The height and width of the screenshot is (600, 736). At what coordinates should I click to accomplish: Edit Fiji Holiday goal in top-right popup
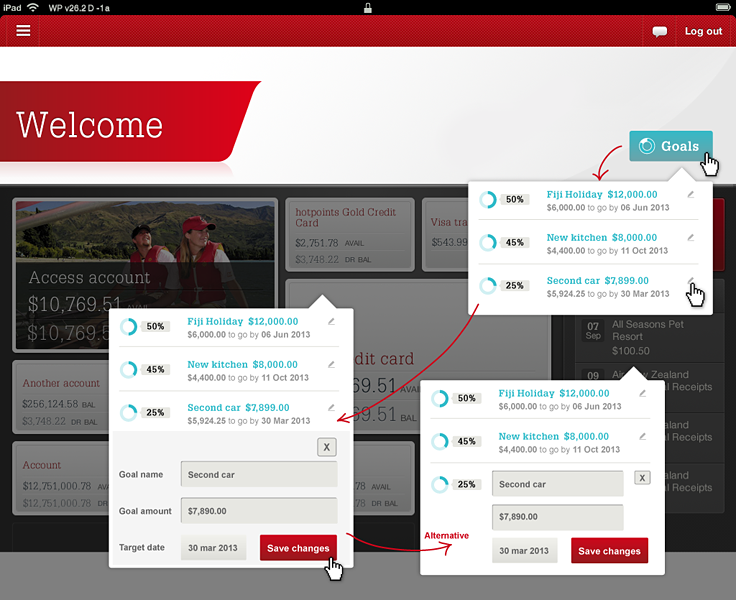[690, 194]
